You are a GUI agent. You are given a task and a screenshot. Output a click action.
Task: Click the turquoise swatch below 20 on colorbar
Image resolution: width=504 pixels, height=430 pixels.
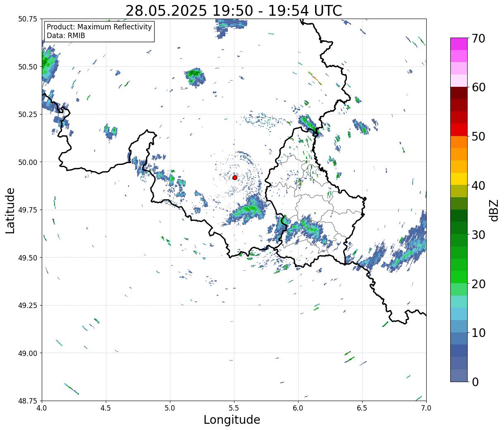pyautogui.click(x=459, y=302)
